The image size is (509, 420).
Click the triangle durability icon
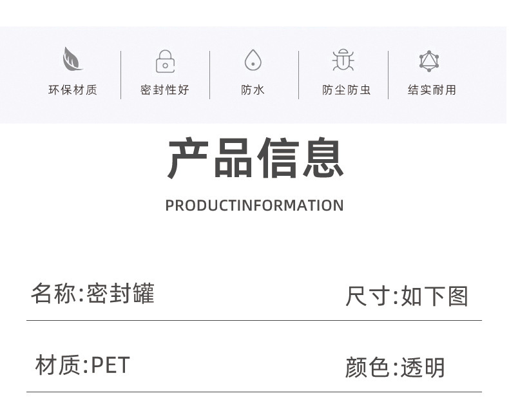(429, 61)
